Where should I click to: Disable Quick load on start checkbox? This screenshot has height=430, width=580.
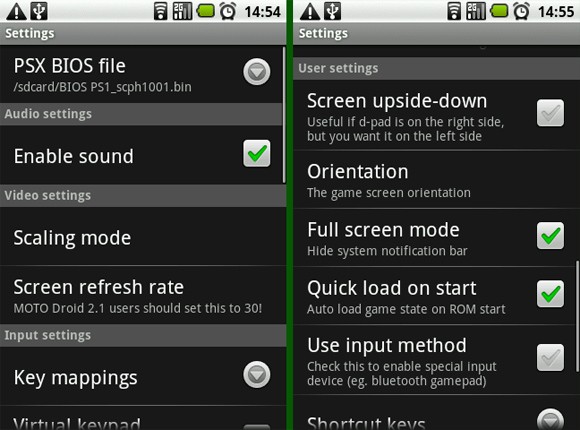(x=550, y=294)
